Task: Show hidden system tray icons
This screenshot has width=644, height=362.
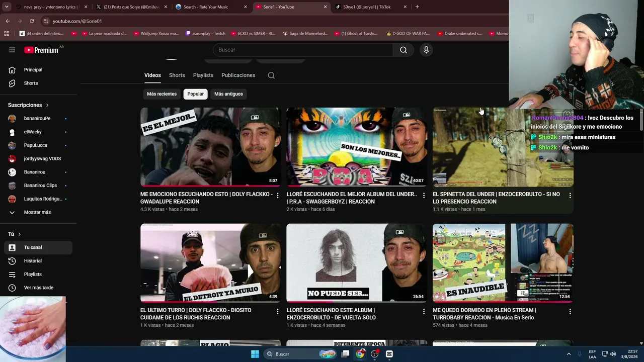Action: 569,354
